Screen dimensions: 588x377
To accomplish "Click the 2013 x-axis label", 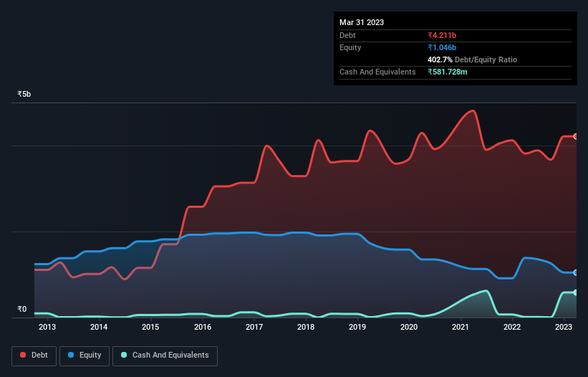I will pyautogui.click(x=47, y=327).
